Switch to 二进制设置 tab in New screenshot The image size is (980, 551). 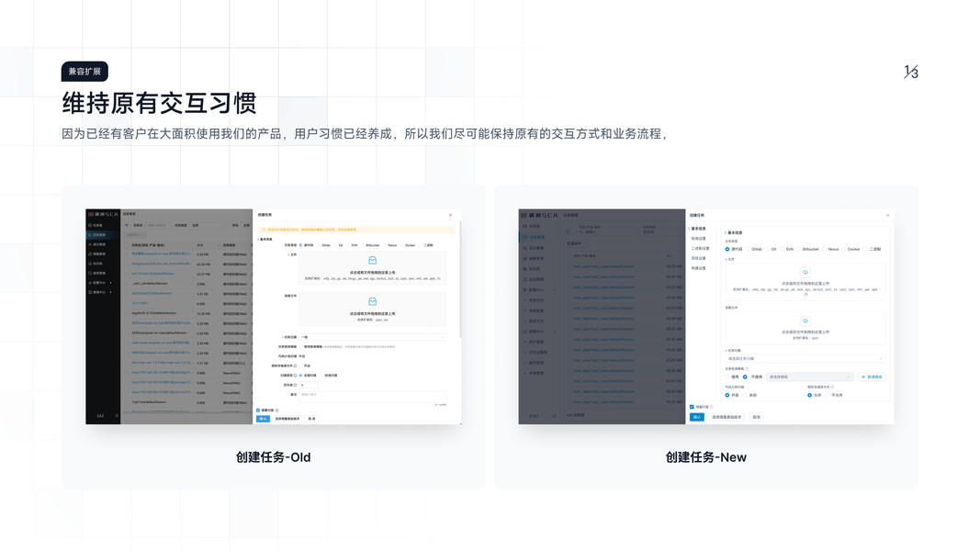point(700,248)
